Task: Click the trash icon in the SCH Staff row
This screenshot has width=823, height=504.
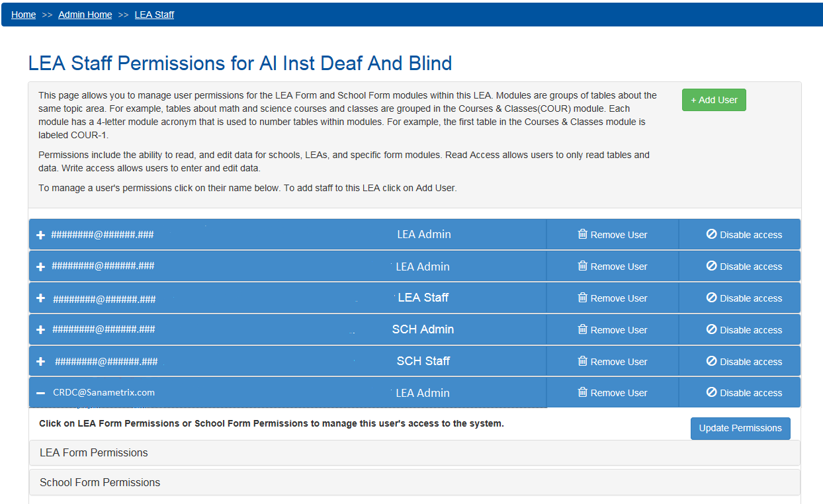Action: (582, 361)
